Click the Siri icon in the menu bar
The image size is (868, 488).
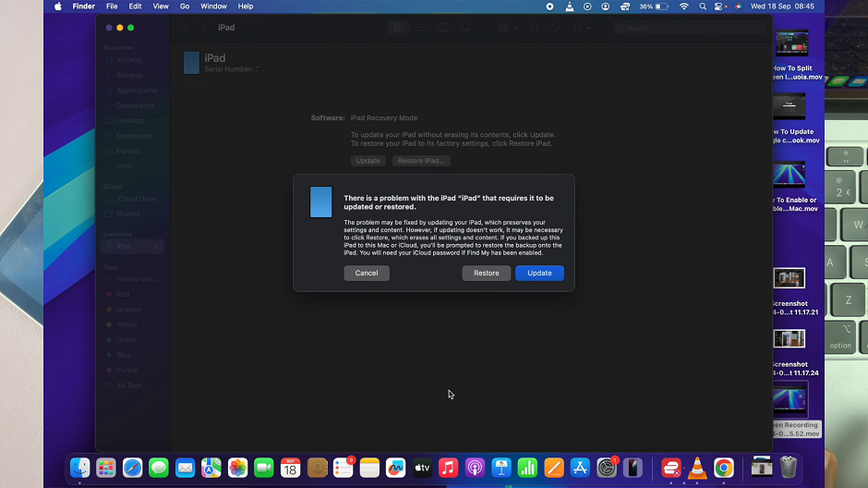coord(738,6)
